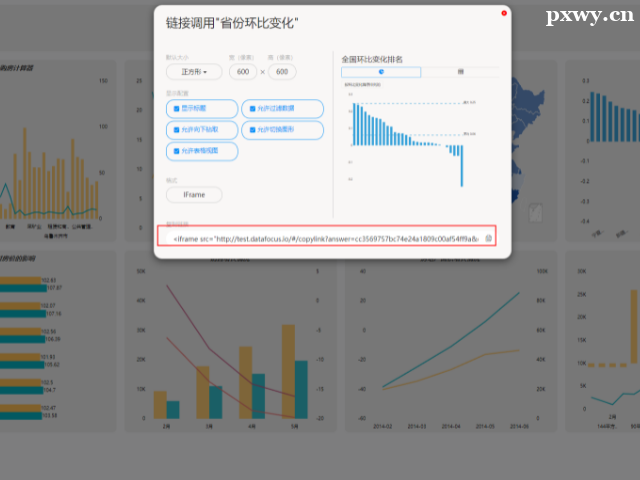Screen dimensions: 640x480
Task: Open the 正方形 size dropdown
Action: pyautogui.click(x=194, y=72)
